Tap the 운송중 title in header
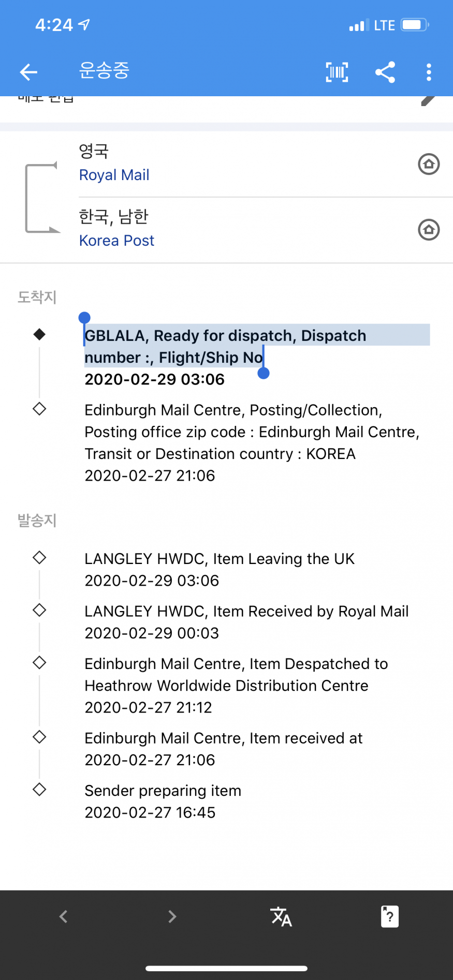 (104, 70)
